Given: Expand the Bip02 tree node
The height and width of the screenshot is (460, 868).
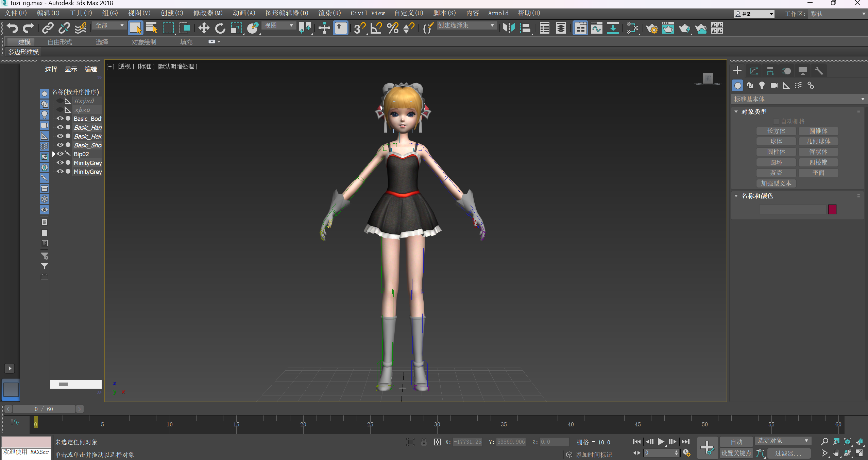Looking at the screenshot, I should 54,154.
